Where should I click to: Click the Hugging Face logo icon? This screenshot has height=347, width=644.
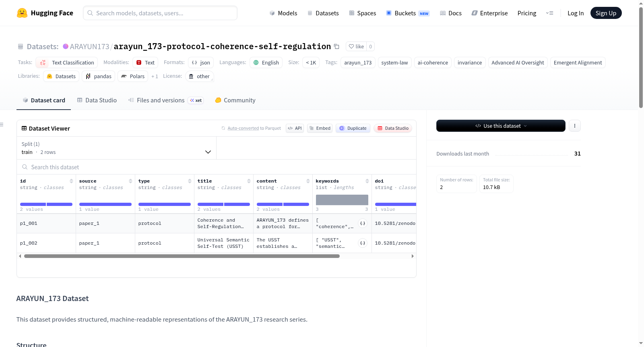pos(22,13)
